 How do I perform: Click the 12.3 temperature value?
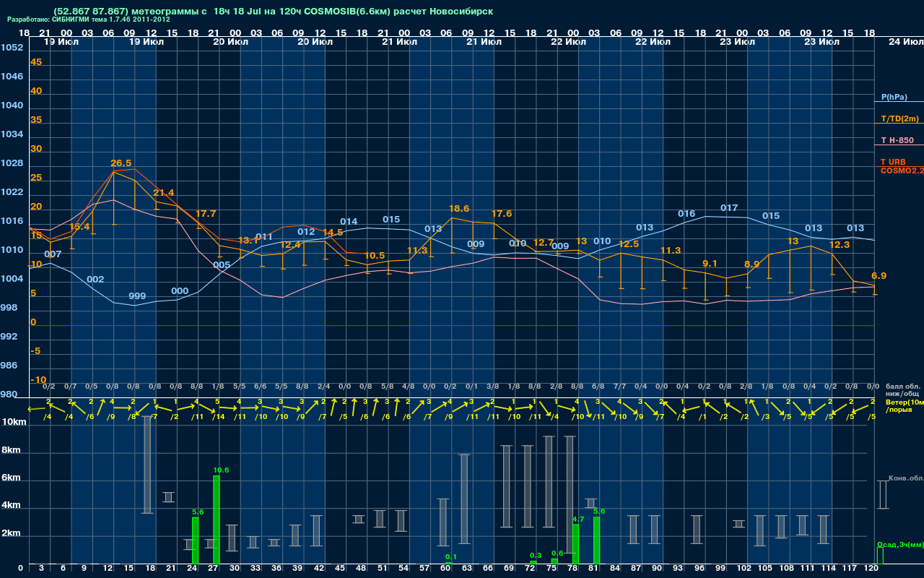pyautogui.click(x=840, y=245)
